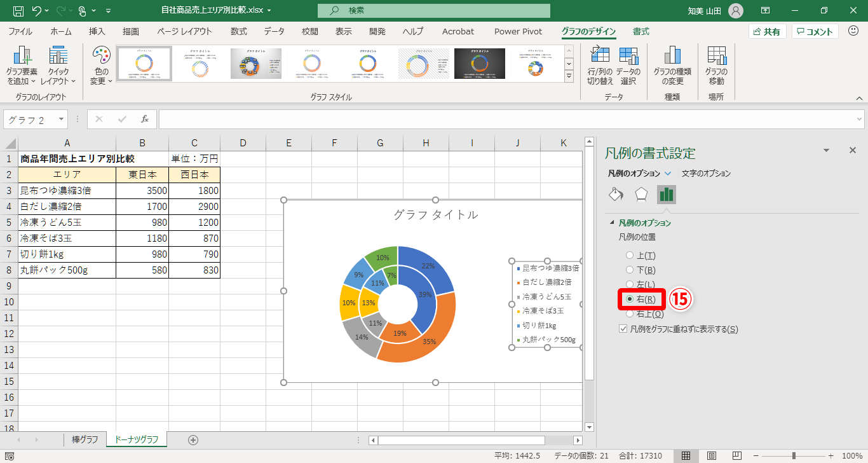
Task: Select column A header
Action: click(x=67, y=143)
